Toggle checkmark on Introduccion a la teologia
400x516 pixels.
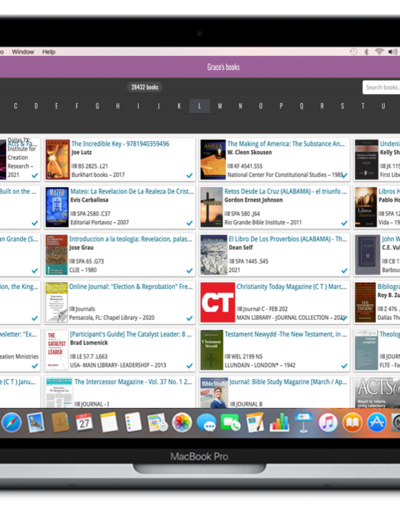click(x=189, y=271)
